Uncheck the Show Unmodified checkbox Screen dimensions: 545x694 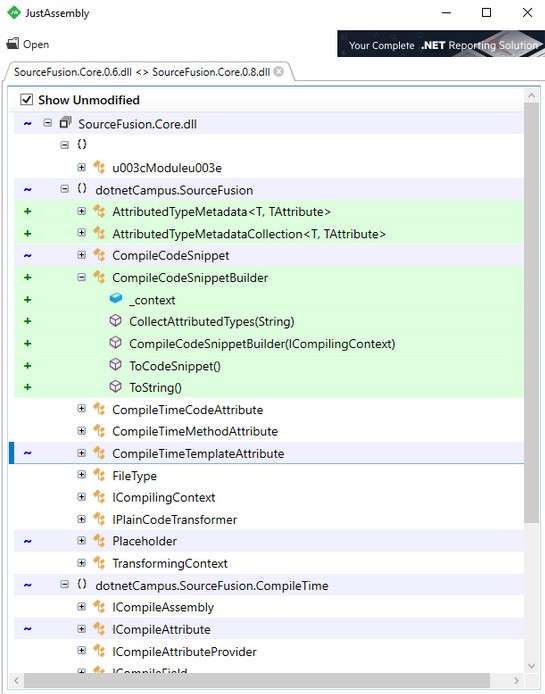click(x=27, y=99)
